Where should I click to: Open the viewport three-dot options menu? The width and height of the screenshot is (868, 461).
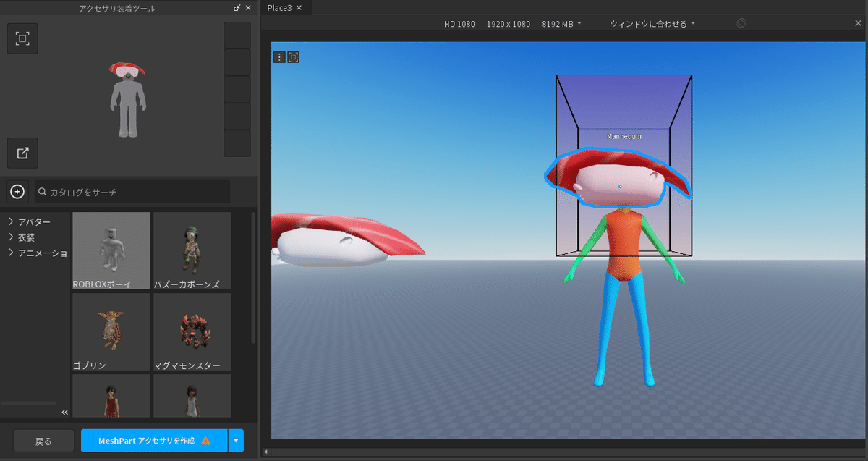click(279, 56)
